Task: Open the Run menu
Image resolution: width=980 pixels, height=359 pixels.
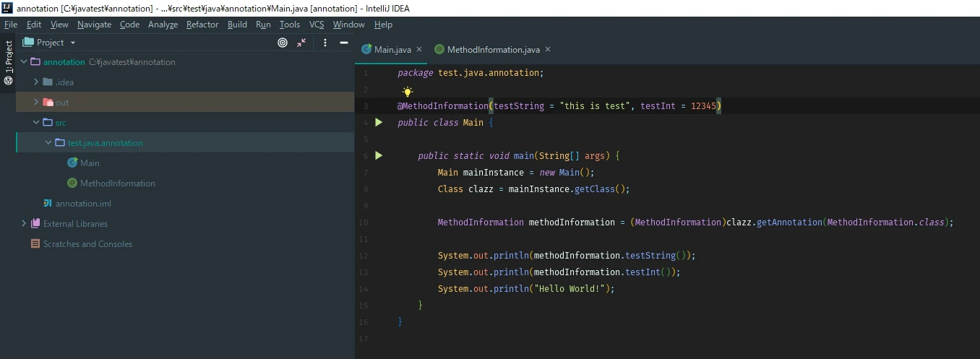Action: pyautogui.click(x=263, y=25)
